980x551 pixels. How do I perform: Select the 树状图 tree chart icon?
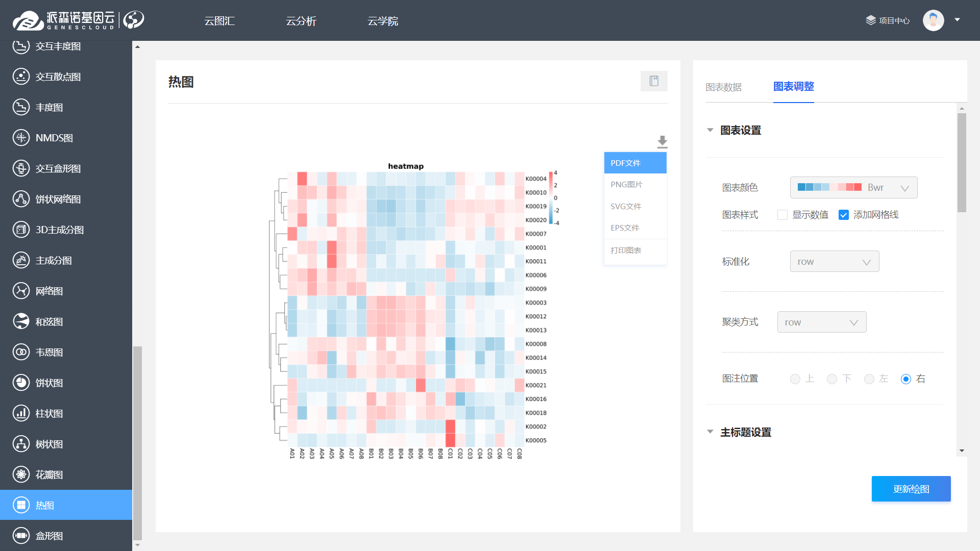tap(21, 444)
